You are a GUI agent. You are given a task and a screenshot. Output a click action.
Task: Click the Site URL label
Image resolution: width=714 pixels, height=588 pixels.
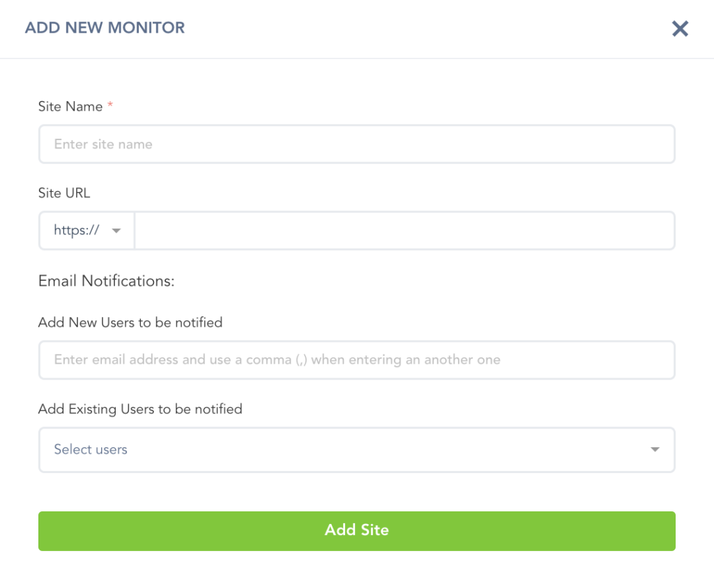(x=64, y=193)
